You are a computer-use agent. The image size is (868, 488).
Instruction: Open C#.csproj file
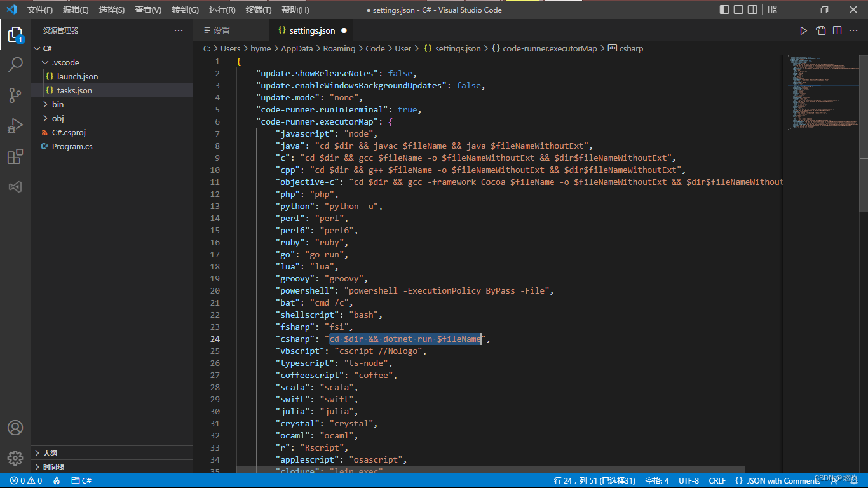112,132
